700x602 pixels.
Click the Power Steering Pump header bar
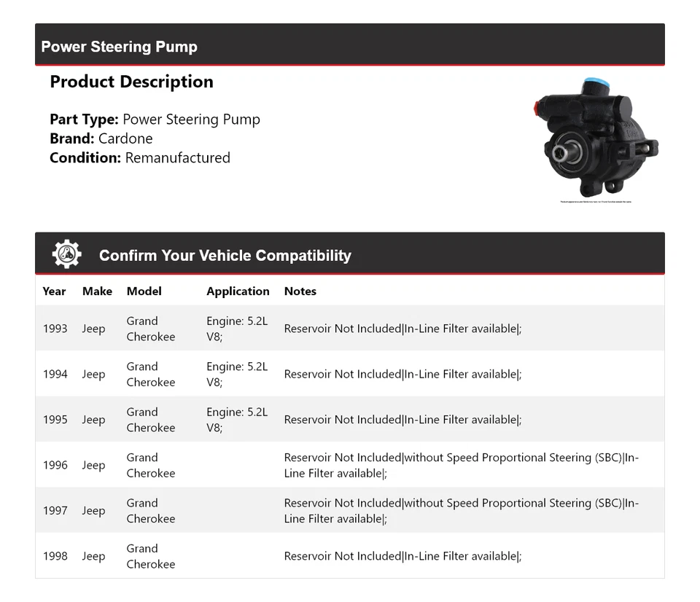[x=349, y=47]
